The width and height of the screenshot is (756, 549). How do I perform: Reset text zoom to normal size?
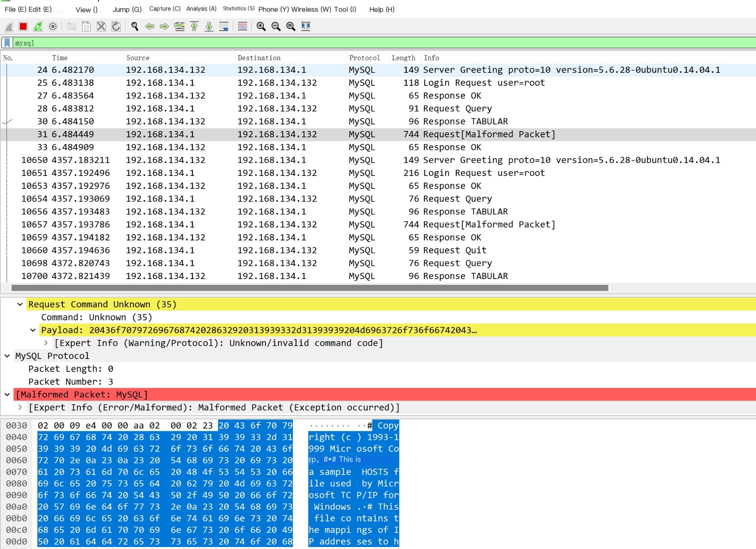291,26
